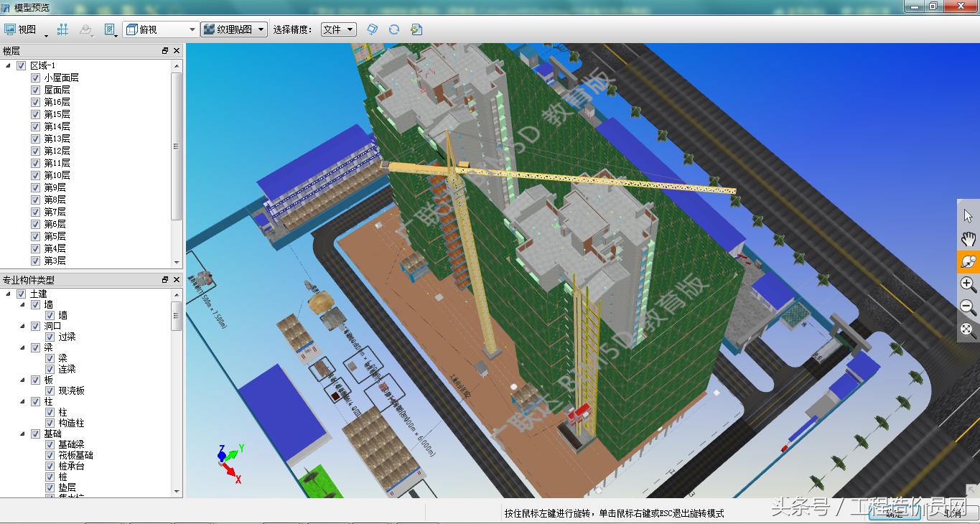The image size is (980, 524).
Task: Toggle the 区域-1 checkbox
Action: coord(21,65)
